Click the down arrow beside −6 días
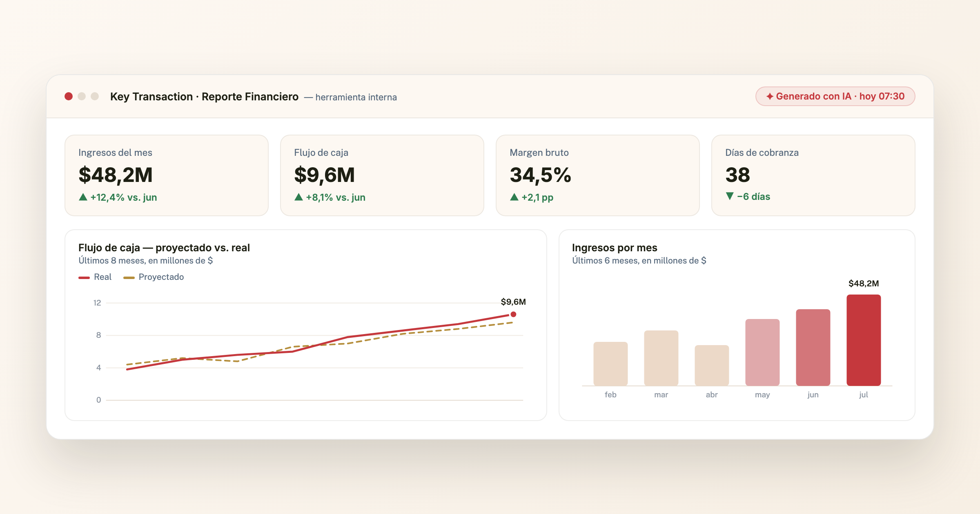This screenshot has height=514, width=980. [730, 196]
